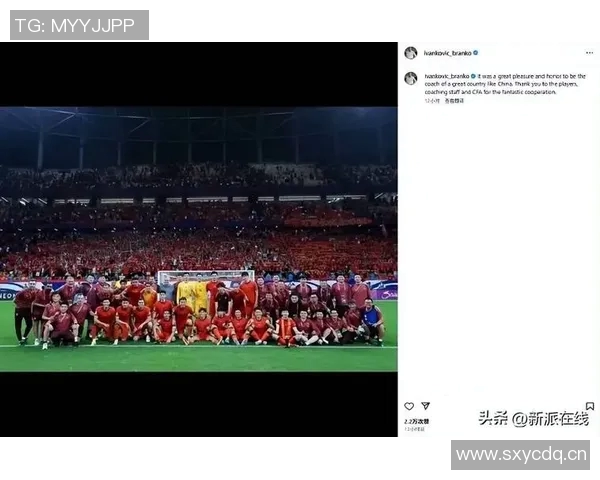Click the verified badge in the header
Viewport: 600px width, 480px height.
click(x=476, y=53)
